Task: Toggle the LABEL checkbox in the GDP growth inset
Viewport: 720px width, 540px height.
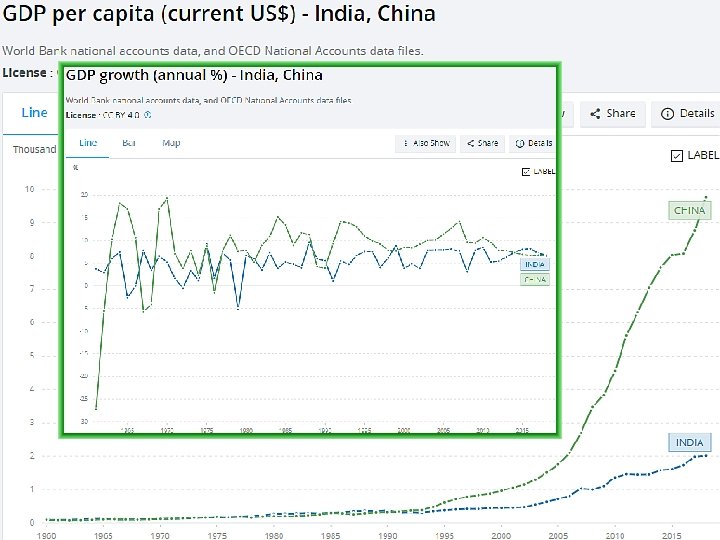Action: point(527,171)
